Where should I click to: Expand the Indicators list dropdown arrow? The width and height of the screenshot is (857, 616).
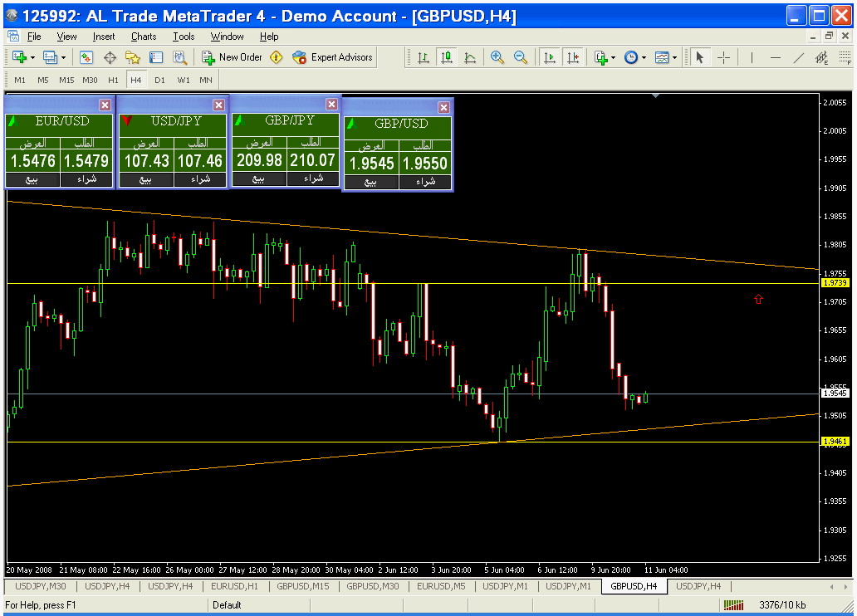coord(614,58)
